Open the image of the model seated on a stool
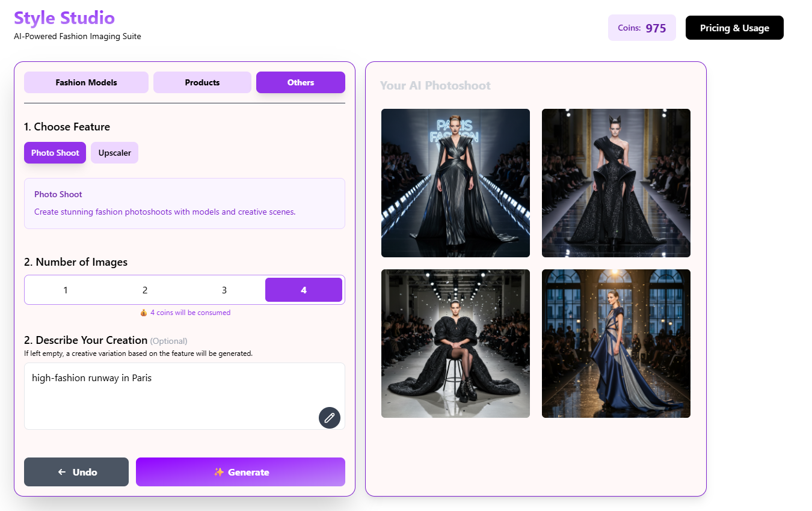This screenshot has width=812, height=511. [455, 343]
